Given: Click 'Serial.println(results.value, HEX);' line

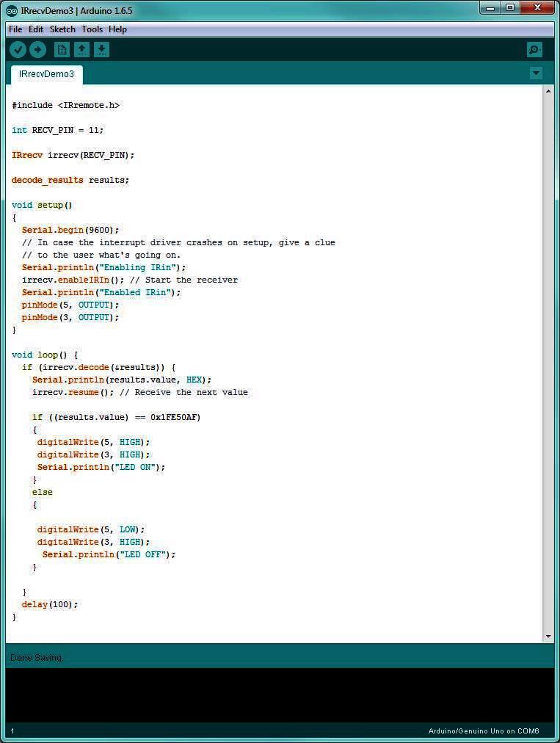Looking at the screenshot, I should (122, 380).
